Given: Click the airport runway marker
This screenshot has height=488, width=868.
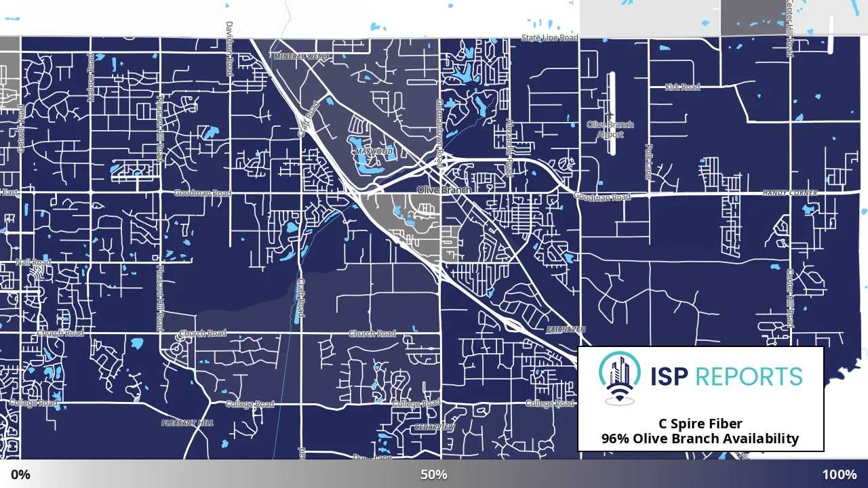Looking at the screenshot, I should coord(612,113).
